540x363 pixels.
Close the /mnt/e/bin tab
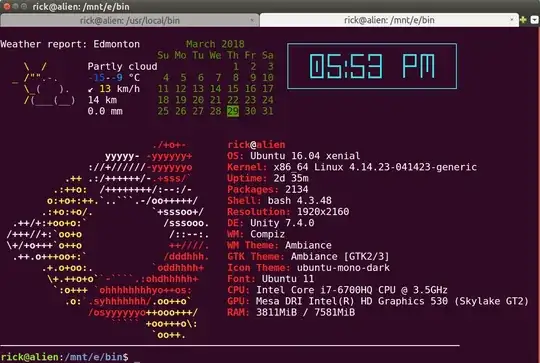[512, 20]
